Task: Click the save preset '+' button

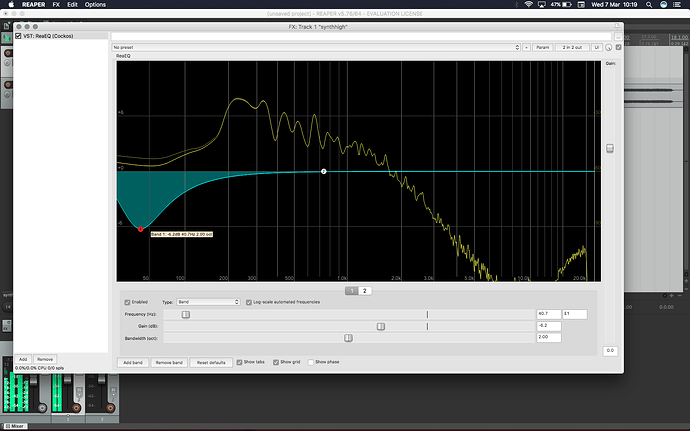Action: pyautogui.click(x=526, y=47)
